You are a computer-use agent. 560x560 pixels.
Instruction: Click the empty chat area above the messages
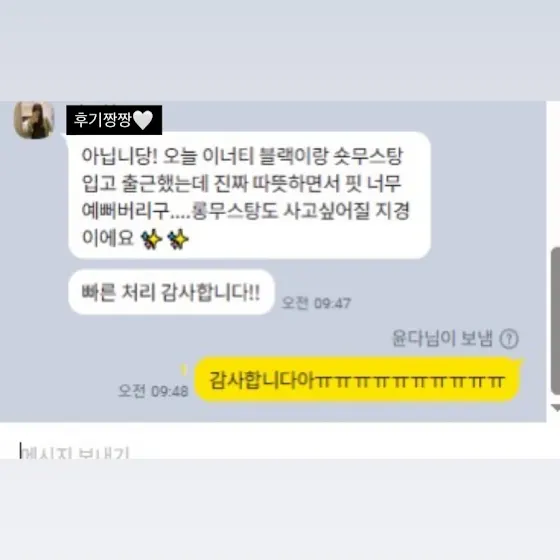(280, 50)
